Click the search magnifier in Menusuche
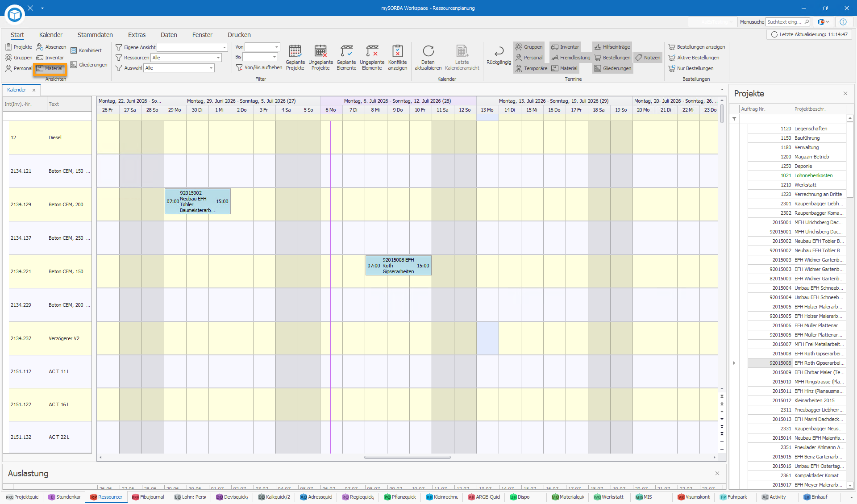This screenshot has height=504, width=857. 807,22
